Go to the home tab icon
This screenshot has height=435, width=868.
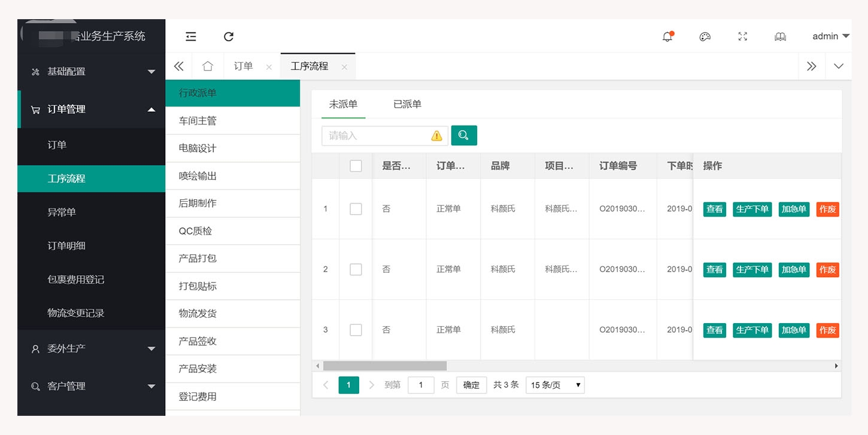[x=208, y=66]
